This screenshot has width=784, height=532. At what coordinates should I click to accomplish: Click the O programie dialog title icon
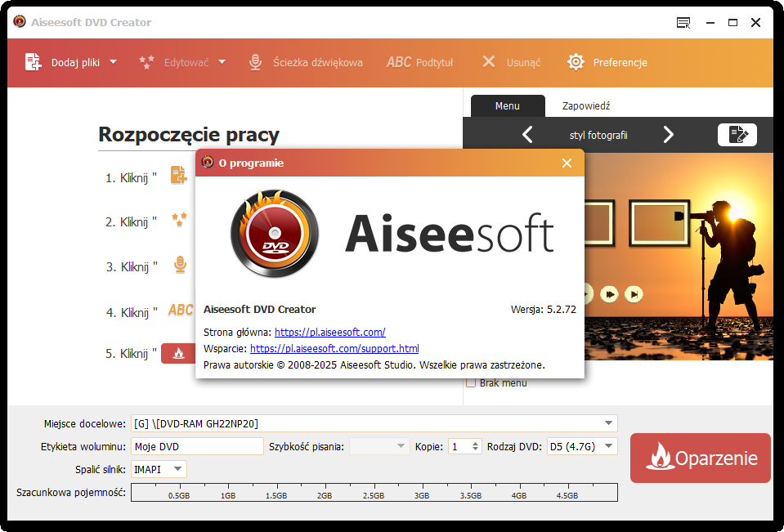click(x=207, y=162)
